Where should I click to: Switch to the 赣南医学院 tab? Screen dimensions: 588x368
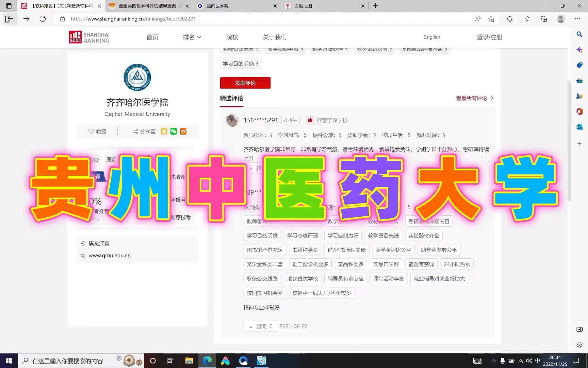237,6
